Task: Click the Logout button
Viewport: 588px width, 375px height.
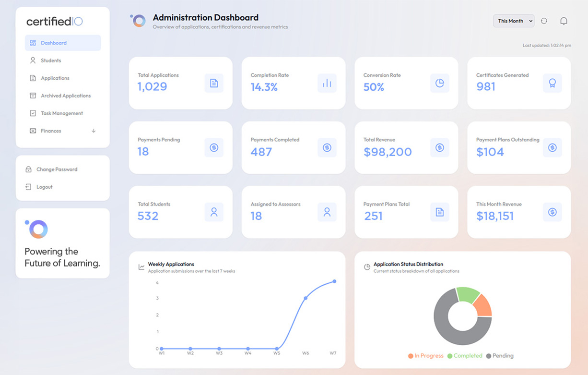Action: click(x=44, y=187)
